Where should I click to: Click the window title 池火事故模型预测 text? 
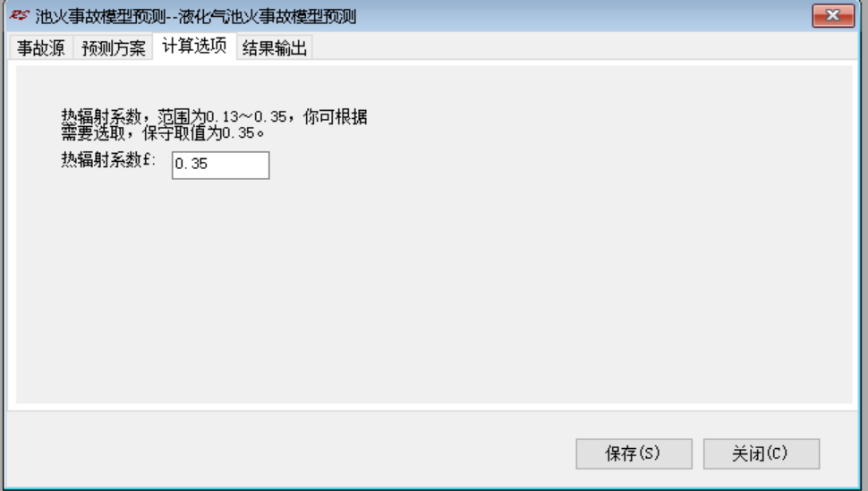100,17
